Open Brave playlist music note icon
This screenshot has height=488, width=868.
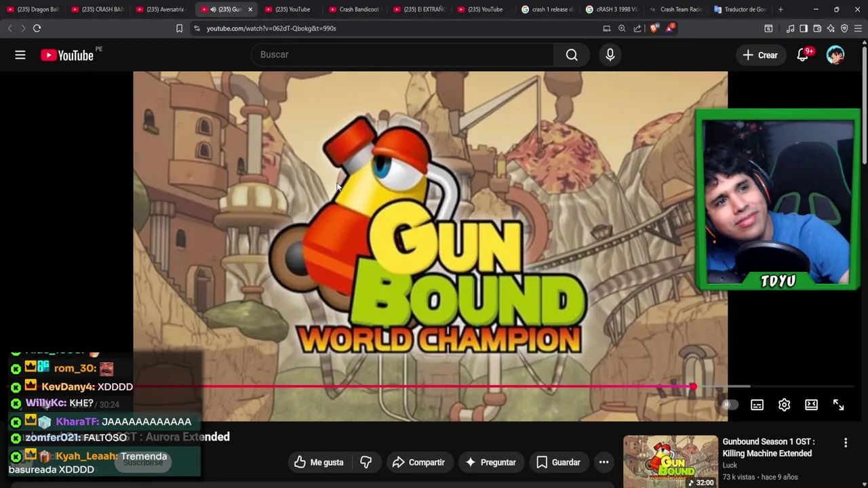coord(790,28)
